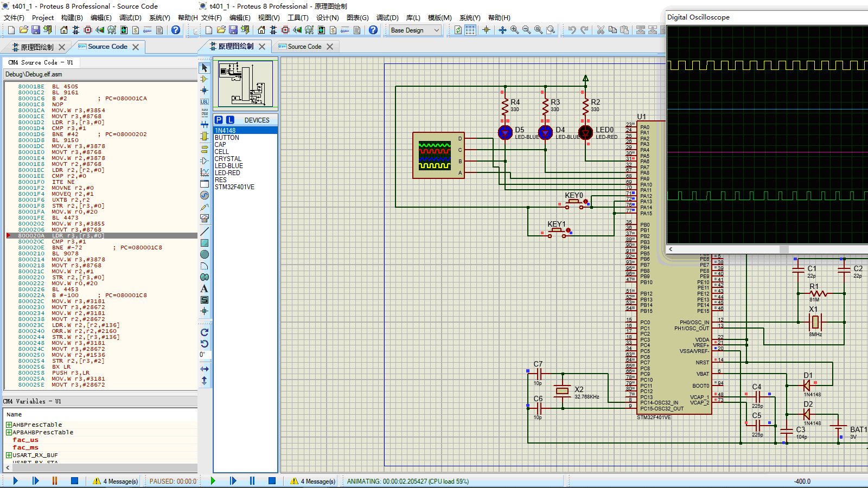The width and height of the screenshot is (868, 488).
Task: Select the 2D graphics line tool
Action: 205,230
